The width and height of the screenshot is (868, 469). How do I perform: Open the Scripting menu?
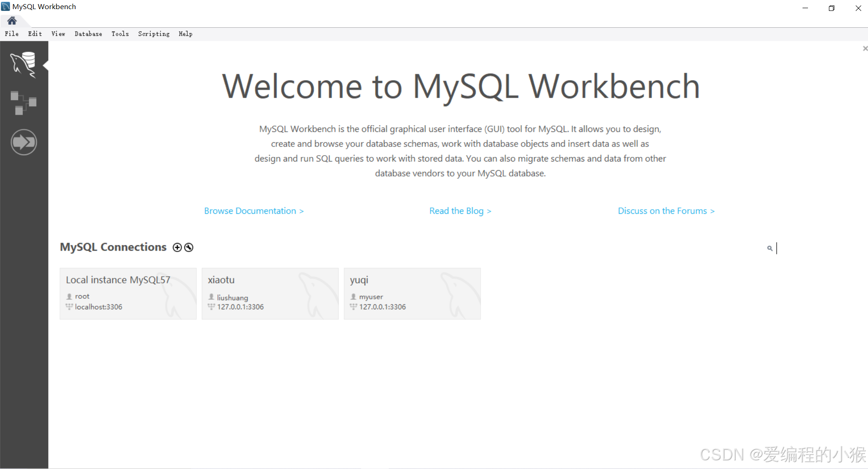click(154, 34)
